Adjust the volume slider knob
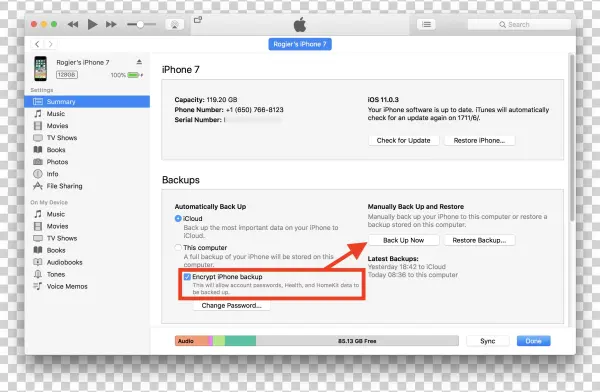This screenshot has height=392, width=600. (140, 24)
